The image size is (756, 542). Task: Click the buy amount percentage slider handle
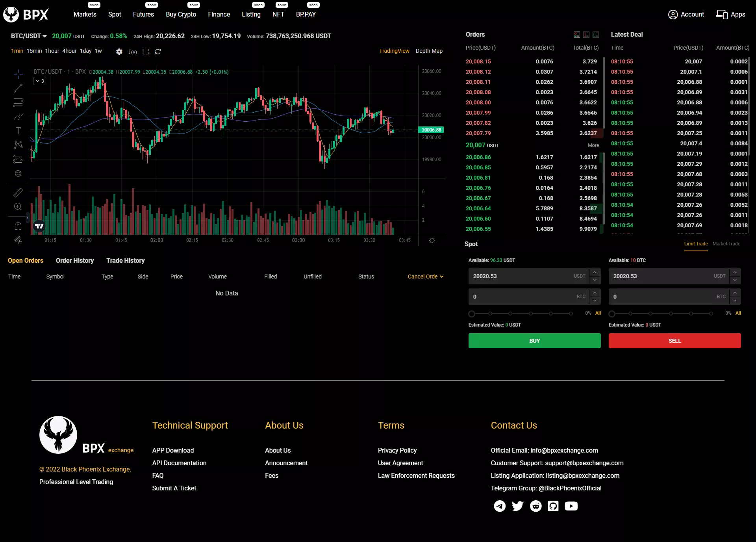tap(472, 314)
